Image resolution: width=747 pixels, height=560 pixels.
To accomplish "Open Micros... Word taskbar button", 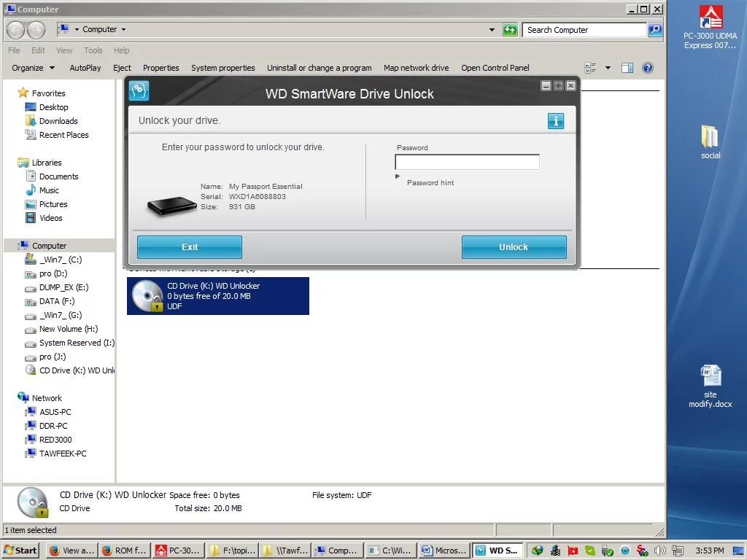I will (x=445, y=551).
